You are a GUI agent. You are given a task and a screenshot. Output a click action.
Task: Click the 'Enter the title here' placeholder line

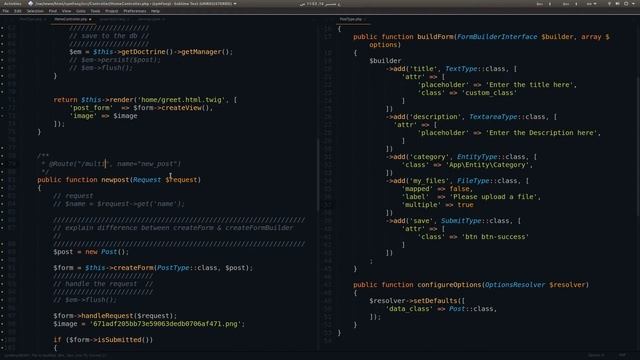pos(497,85)
